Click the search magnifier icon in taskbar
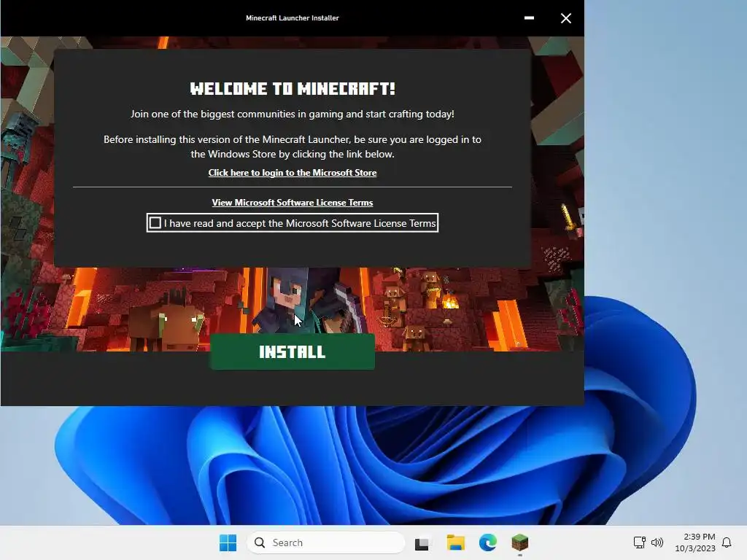The width and height of the screenshot is (747, 560). 260,542
